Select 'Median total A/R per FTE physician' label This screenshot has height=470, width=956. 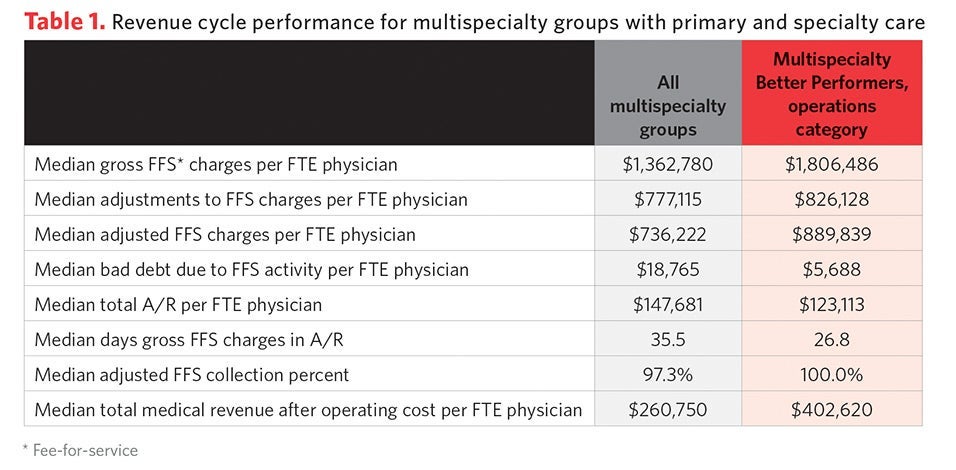pyautogui.click(x=178, y=304)
